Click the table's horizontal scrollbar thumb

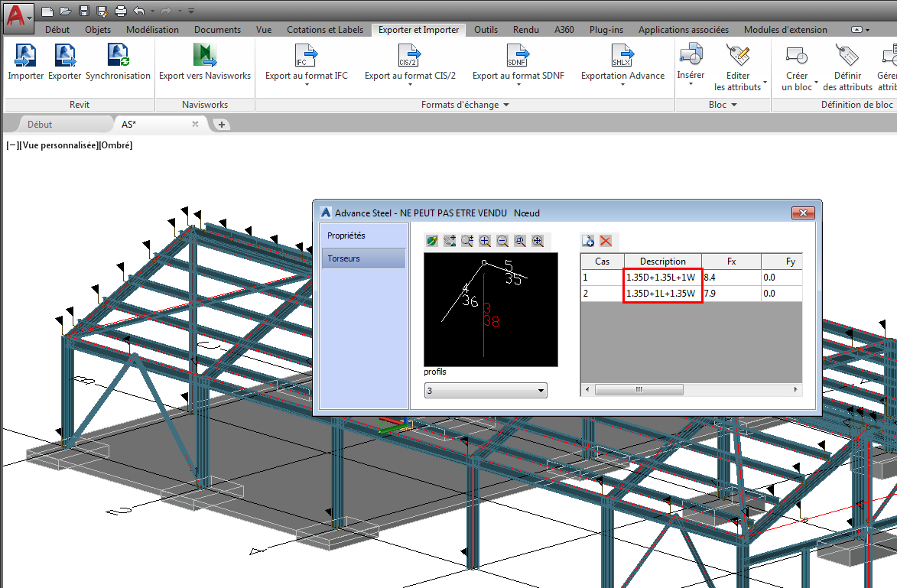click(x=639, y=389)
